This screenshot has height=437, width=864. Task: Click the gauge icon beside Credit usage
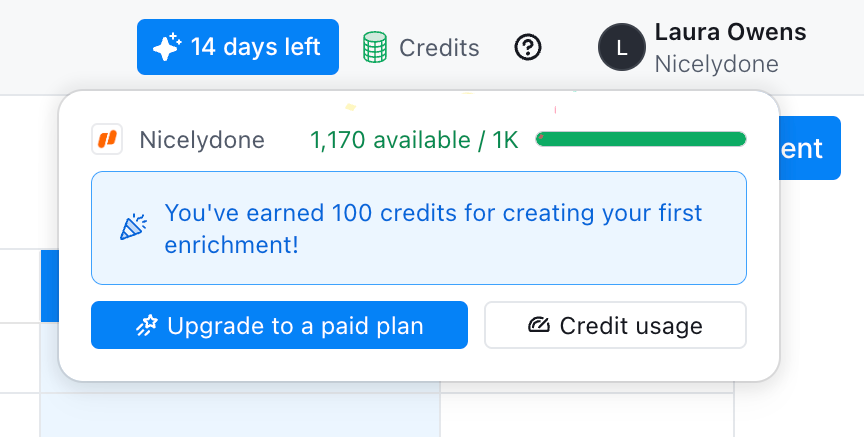tap(539, 325)
